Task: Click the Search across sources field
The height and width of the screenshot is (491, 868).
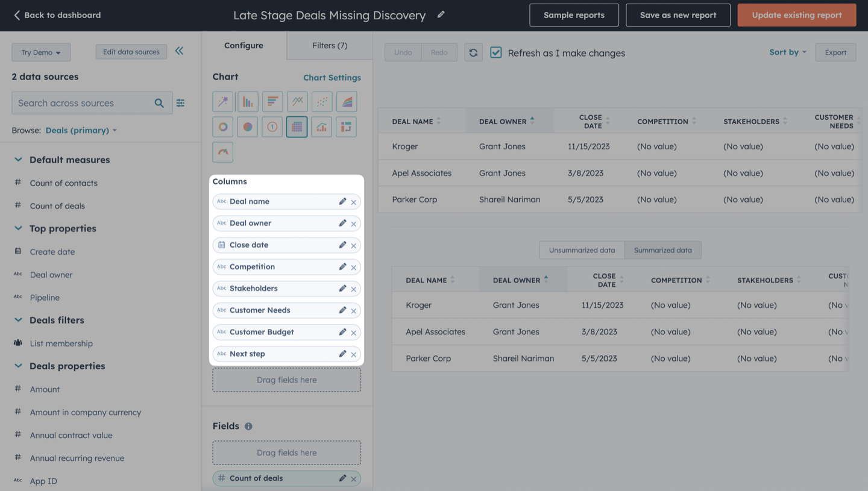Action: (83, 103)
